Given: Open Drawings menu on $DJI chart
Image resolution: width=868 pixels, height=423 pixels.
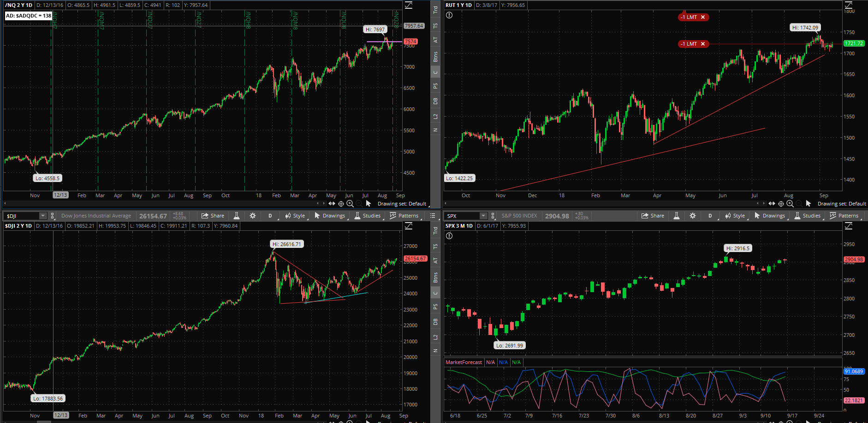Looking at the screenshot, I should [330, 216].
